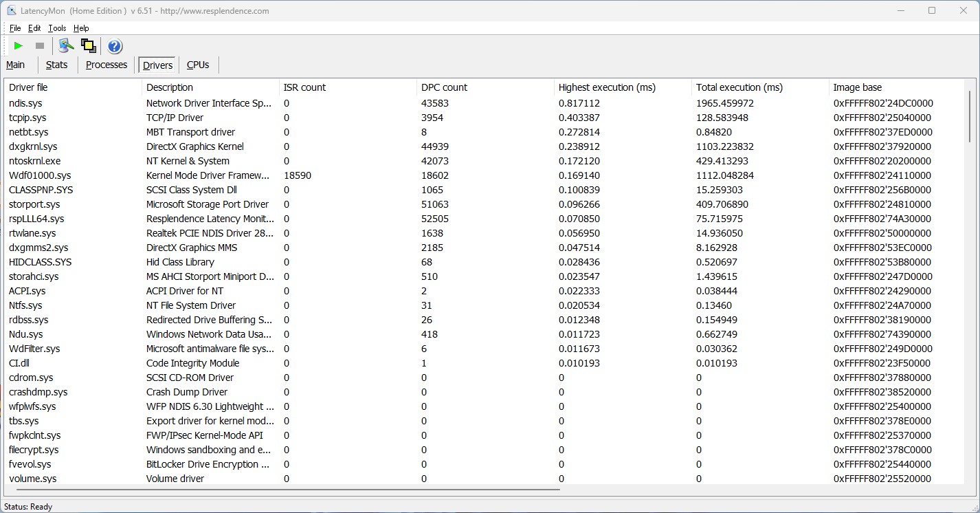
Task: Select the Drivers tab
Action: click(158, 65)
